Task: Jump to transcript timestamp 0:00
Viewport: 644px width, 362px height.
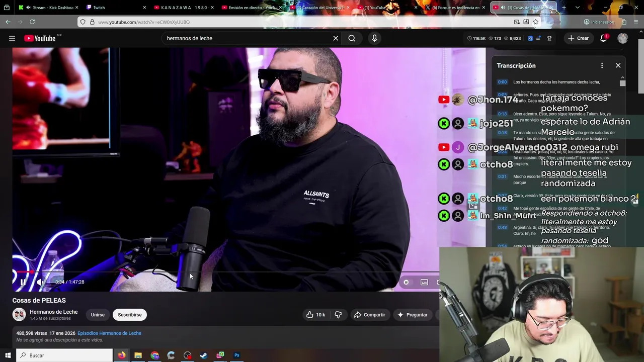Action: 502,82
